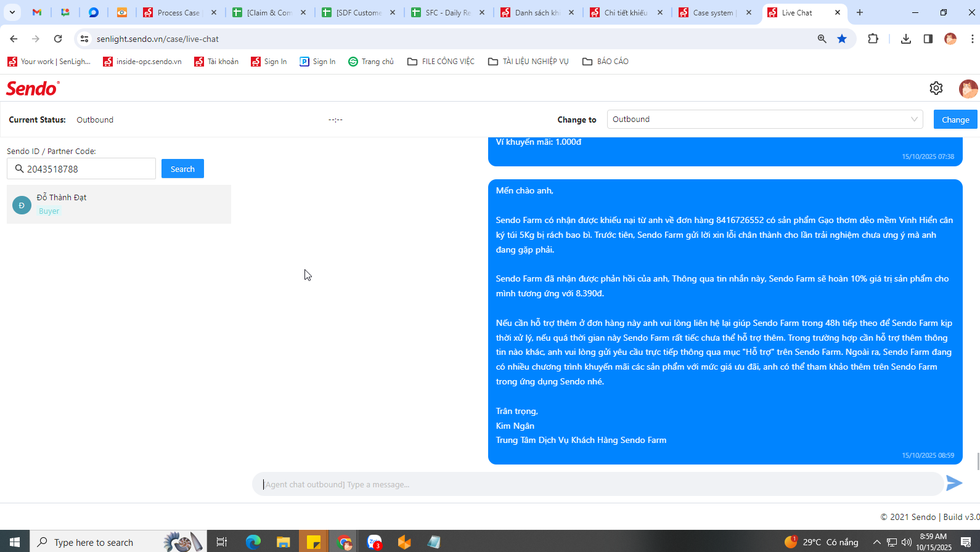Open Task View on taskbar

pos(222,542)
